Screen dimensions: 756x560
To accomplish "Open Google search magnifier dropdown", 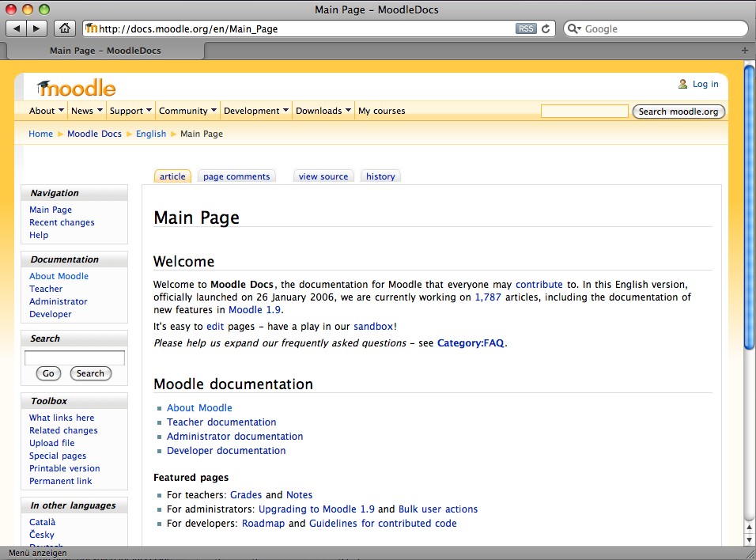I will coord(574,28).
